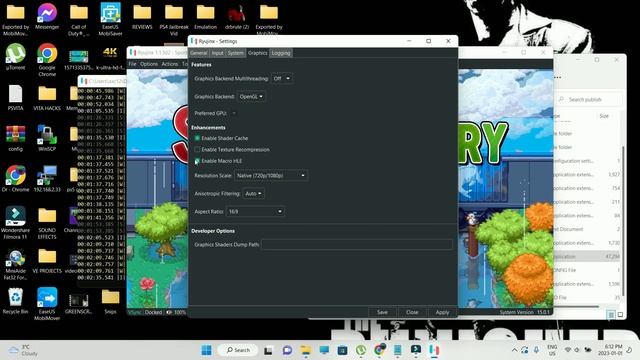Open the MiniAide Fat32 Formatter shortcut
Screen dimensions: 640x360
[16, 264]
